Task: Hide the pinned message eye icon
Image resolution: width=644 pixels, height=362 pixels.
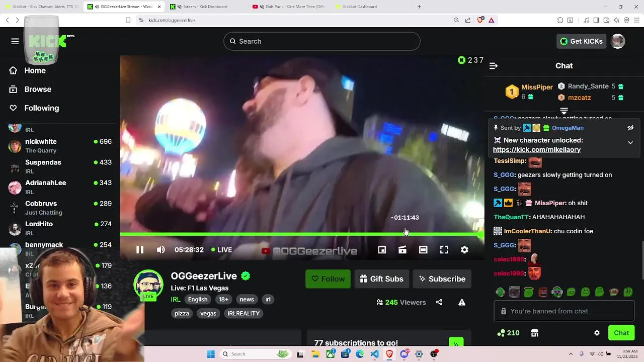Action: 630,128
